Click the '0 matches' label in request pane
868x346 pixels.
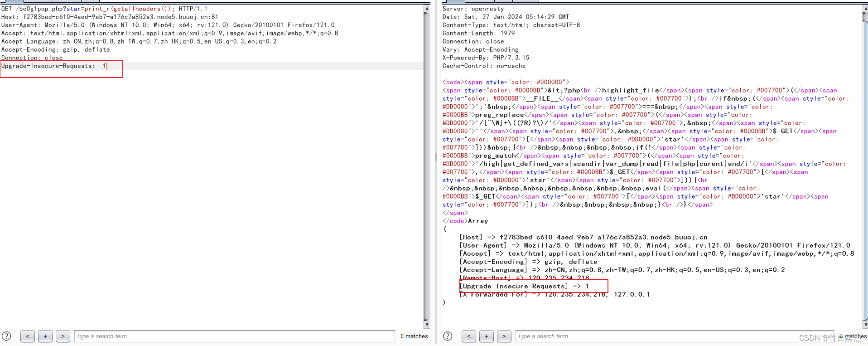[414, 336]
